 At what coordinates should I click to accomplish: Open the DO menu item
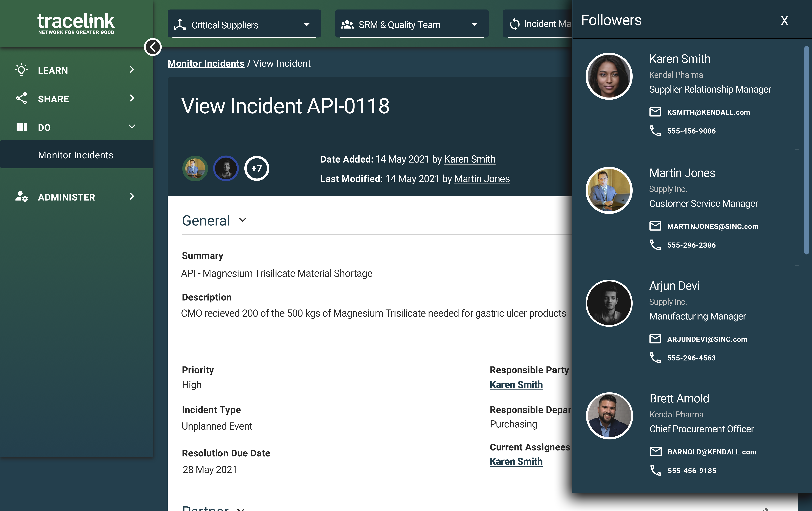pyautogui.click(x=76, y=127)
